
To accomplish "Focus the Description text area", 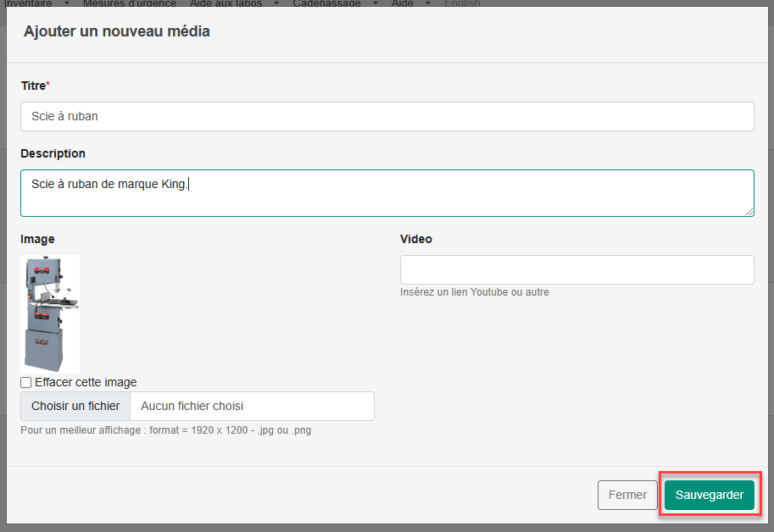I will click(x=387, y=193).
